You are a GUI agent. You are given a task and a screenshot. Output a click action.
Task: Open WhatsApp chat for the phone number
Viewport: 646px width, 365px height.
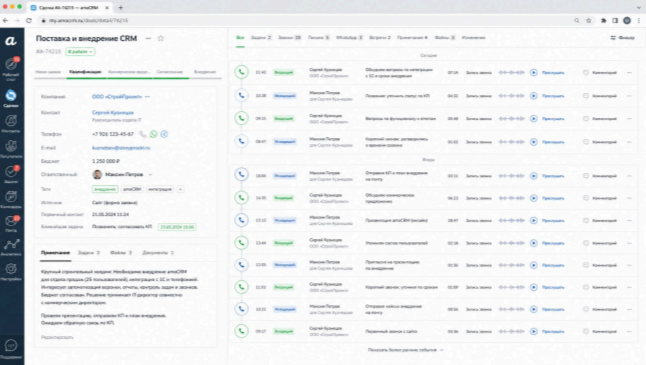(153, 134)
